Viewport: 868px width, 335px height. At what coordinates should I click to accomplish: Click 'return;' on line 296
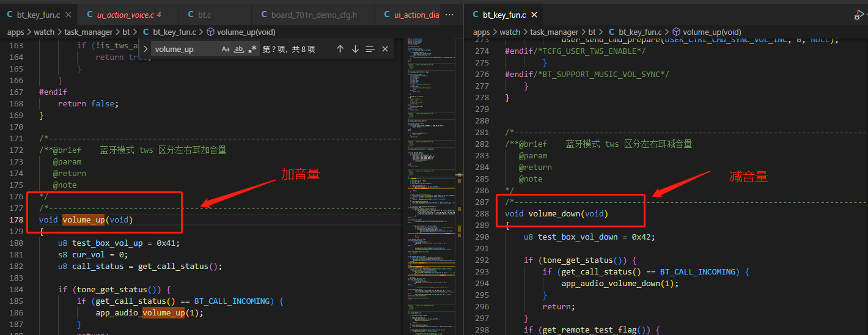click(x=559, y=306)
